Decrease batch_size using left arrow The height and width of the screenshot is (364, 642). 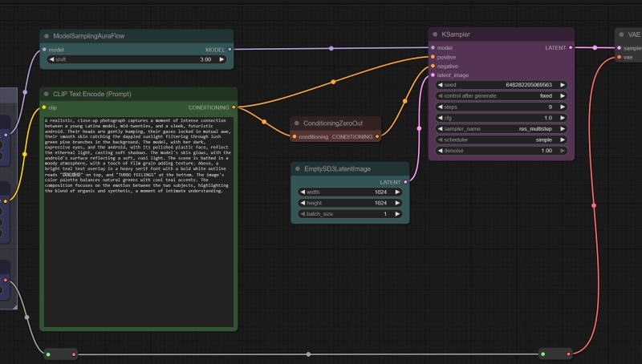(303, 214)
